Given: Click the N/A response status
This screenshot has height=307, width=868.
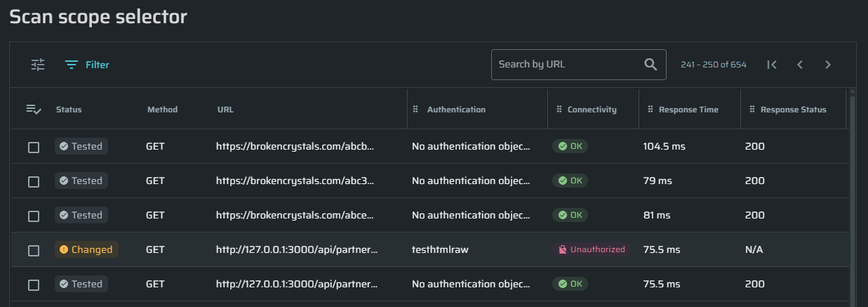Looking at the screenshot, I should pyautogui.click(x=754, y=249).
